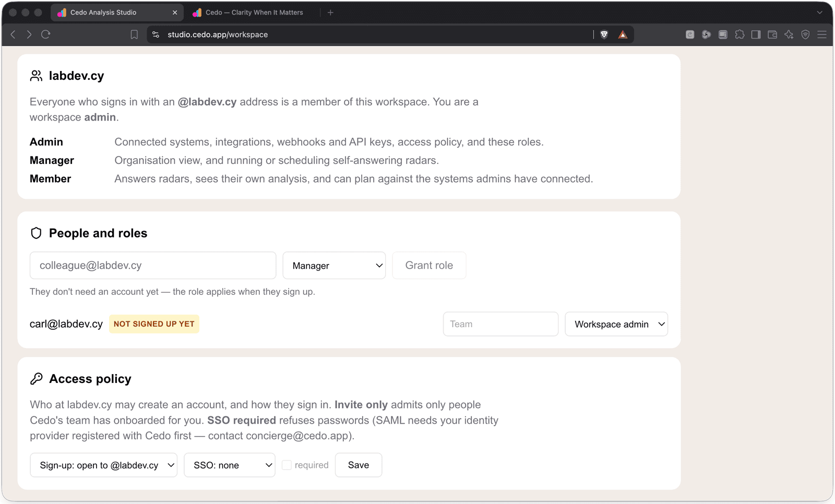Switch to the Cedo Analysis Studio tab
The height and width of the screenshot is (504, 835).
[117, 13]
